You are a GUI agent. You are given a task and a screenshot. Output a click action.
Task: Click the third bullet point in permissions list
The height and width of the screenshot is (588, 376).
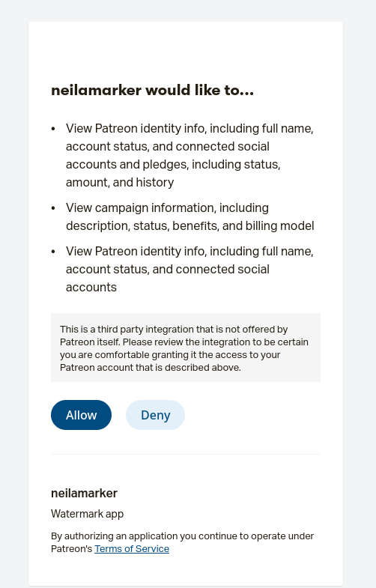[x=53, y=252]
